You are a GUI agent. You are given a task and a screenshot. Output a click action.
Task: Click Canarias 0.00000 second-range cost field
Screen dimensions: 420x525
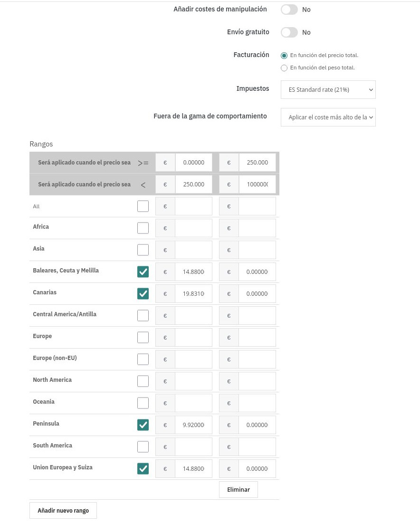coord(258,293)
